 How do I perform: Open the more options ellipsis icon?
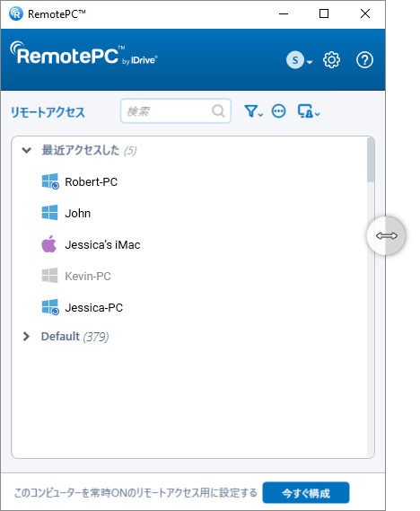279,111
